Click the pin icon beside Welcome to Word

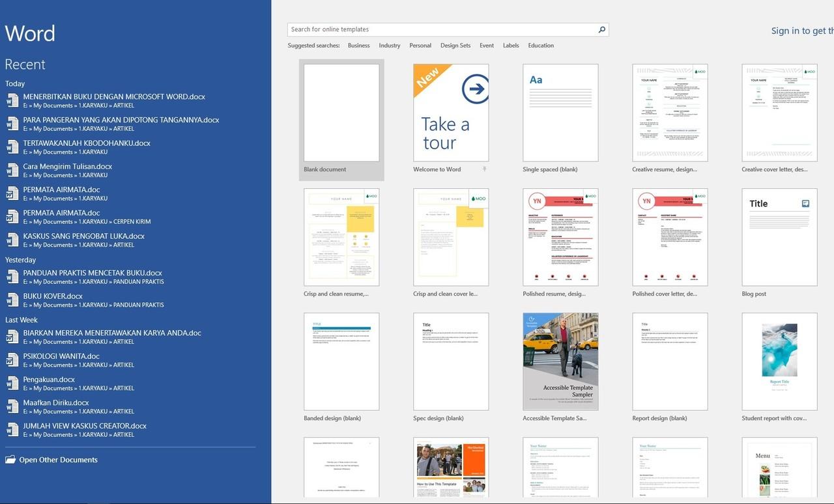click(484, 169)
